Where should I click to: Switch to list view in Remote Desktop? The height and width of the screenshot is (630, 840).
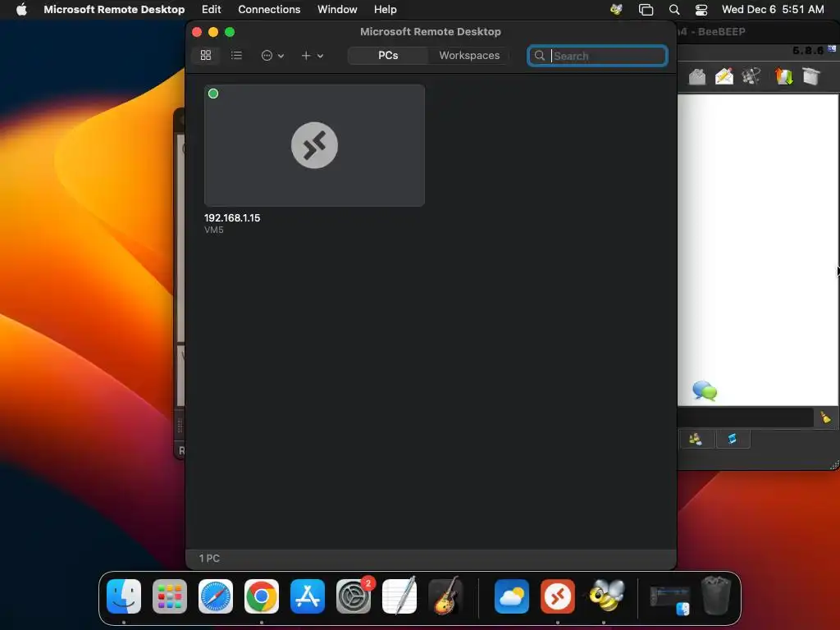click(x=236, y=55)
